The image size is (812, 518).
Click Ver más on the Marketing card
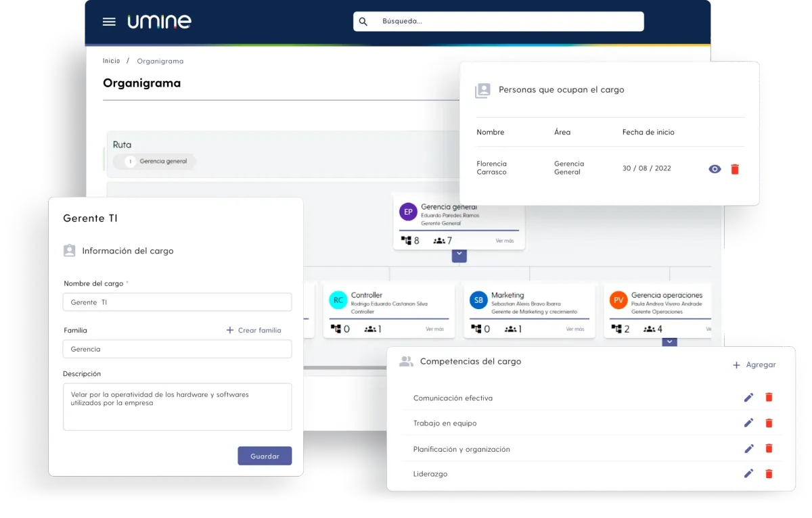point(574,329)
